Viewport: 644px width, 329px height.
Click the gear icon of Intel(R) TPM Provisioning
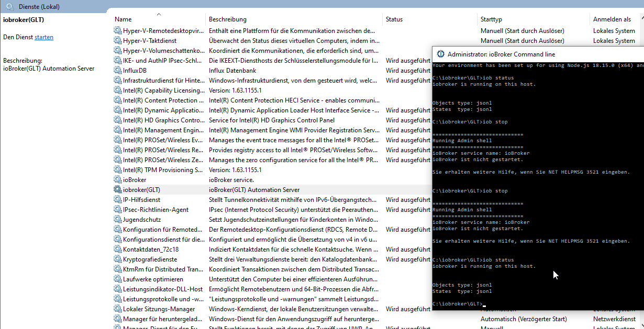coord(117,170)
